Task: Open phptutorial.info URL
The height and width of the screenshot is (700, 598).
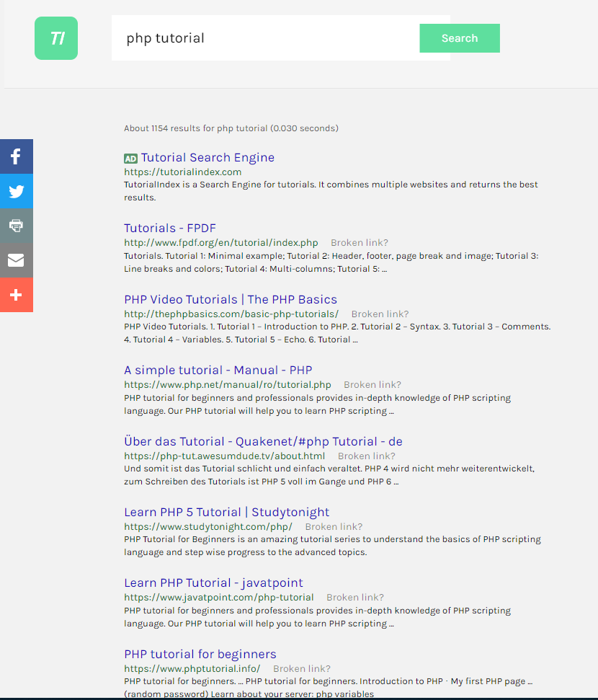Action: tap(192, 669)
